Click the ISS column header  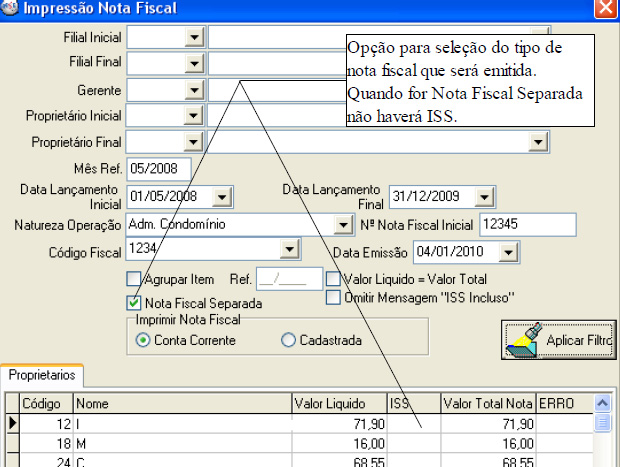pos(414,403)
